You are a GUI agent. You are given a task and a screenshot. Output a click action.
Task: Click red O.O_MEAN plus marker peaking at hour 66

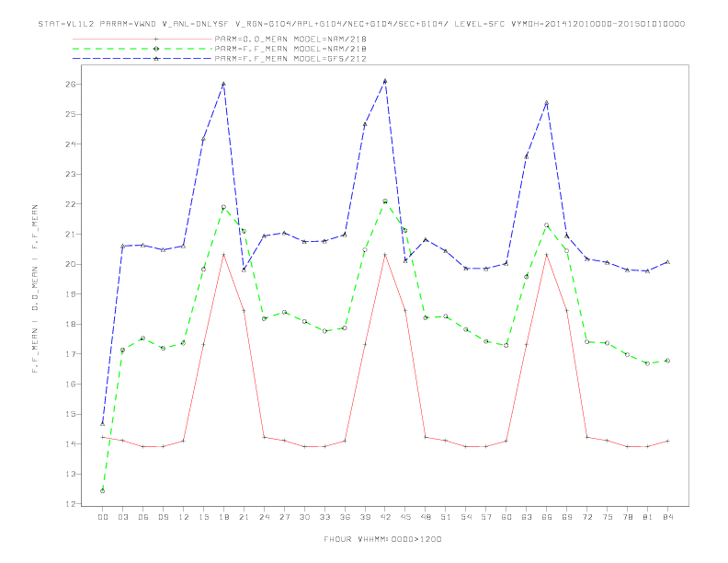click(x=547, y=255)
